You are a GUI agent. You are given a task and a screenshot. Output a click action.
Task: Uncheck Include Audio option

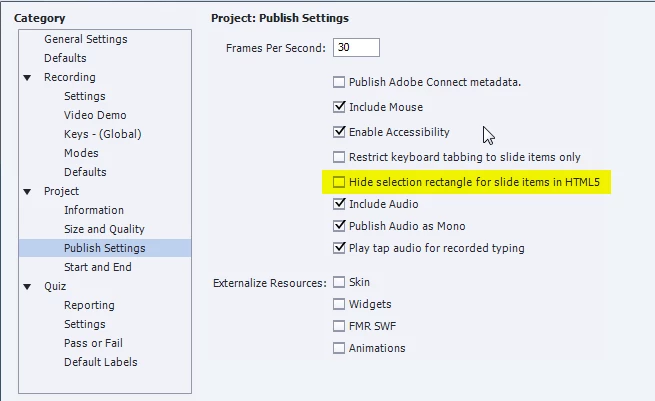[339, 204]
